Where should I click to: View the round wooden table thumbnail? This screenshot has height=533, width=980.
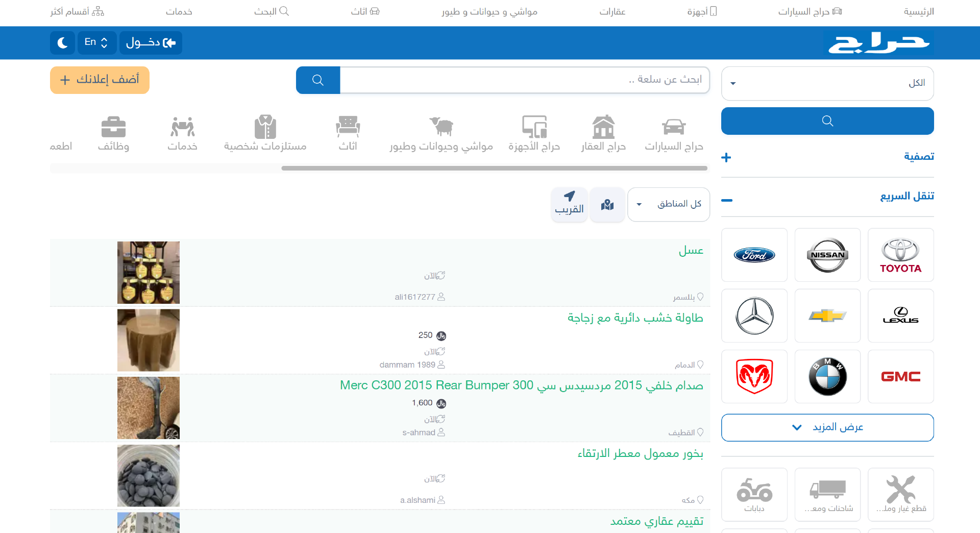(149, 340)
